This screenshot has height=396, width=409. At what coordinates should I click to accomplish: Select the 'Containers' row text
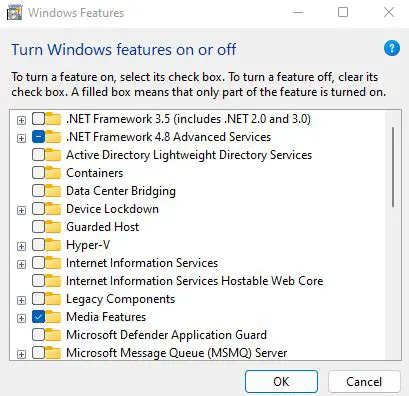(x=95, y=173)
